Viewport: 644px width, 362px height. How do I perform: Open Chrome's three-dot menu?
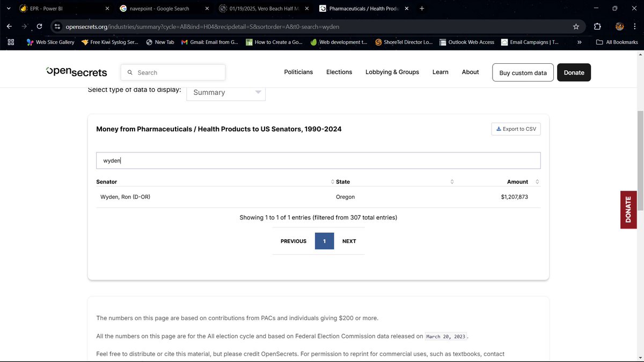635,26
